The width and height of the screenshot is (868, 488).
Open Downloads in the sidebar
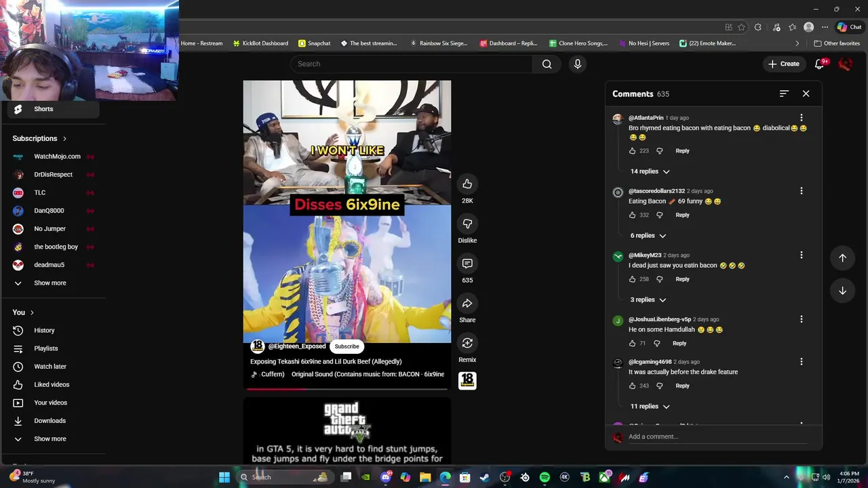[53, 421]
